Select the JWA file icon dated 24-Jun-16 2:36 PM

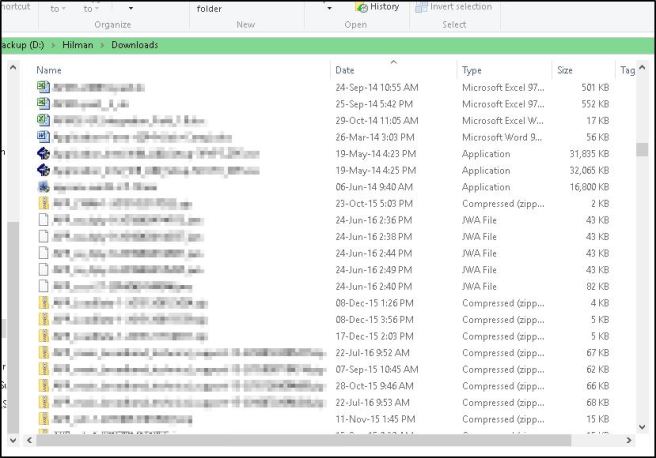pos(43,220)
